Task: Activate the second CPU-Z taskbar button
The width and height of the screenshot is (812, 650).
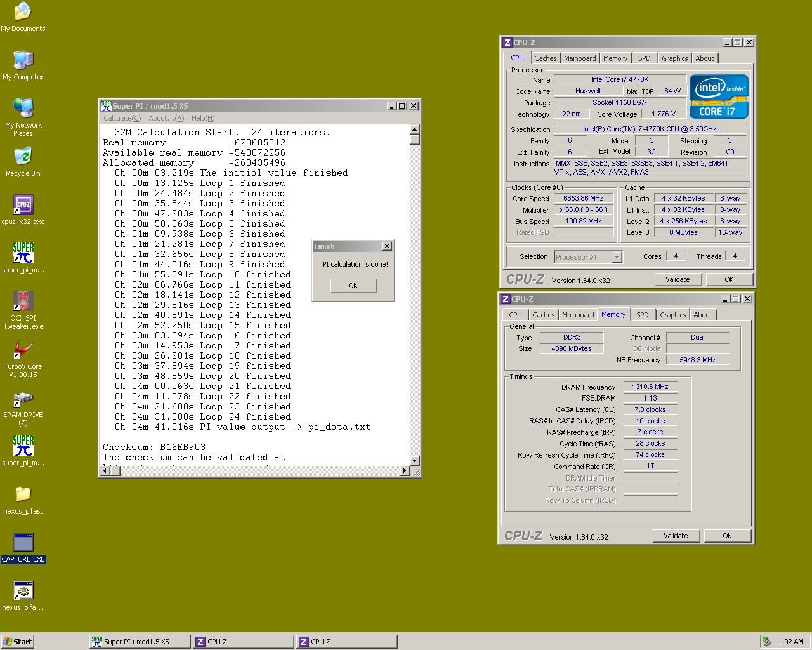Action: (346, 642)
